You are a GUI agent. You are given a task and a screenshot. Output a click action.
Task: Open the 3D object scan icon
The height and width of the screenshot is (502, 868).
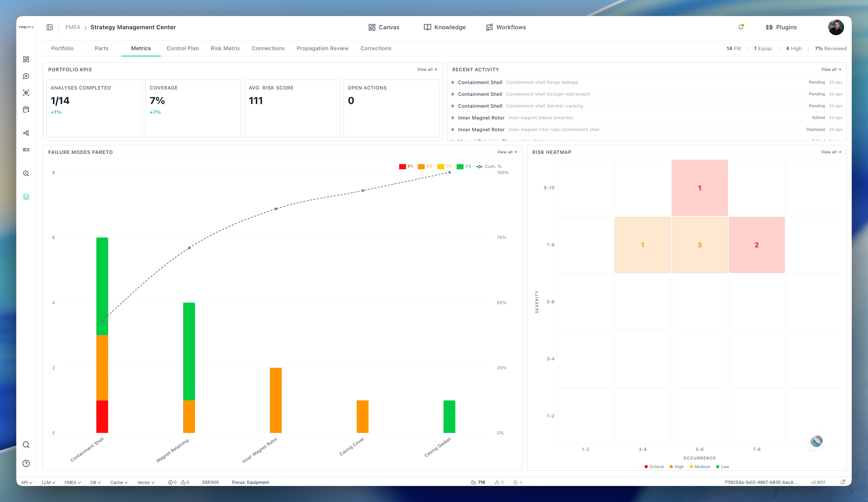click(26, 93)
